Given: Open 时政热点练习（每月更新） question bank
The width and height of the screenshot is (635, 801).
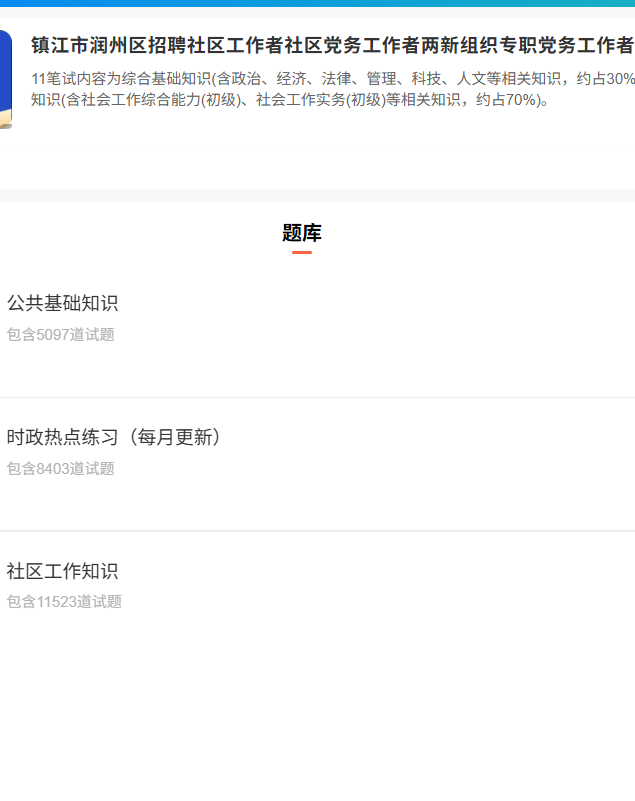Looking at the screenshot, I should pyautogui.click(x=113, y=437).
